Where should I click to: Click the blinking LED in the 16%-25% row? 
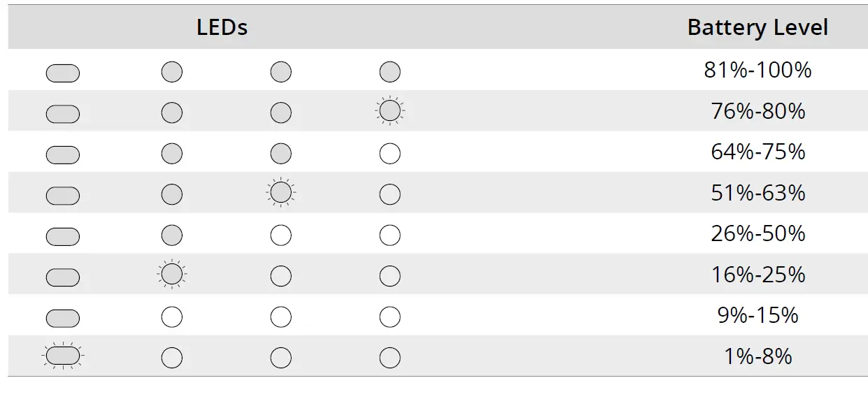pyautogui.click(x=172, y=274)
